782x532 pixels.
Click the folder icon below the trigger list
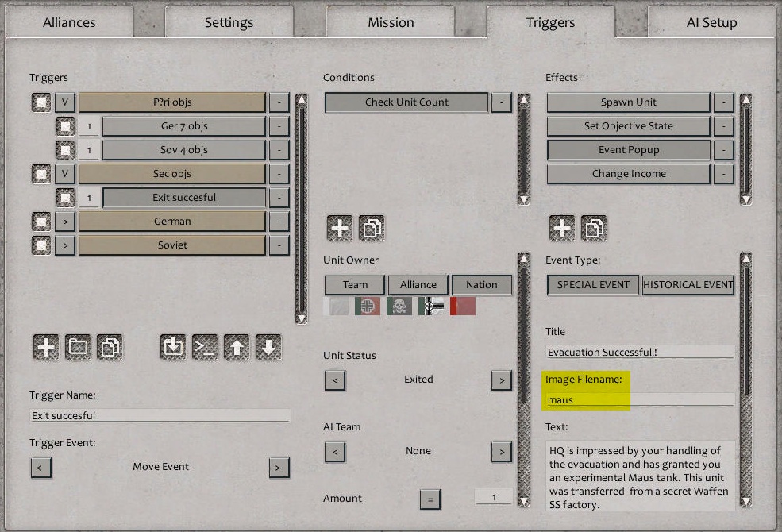point(77,347)
